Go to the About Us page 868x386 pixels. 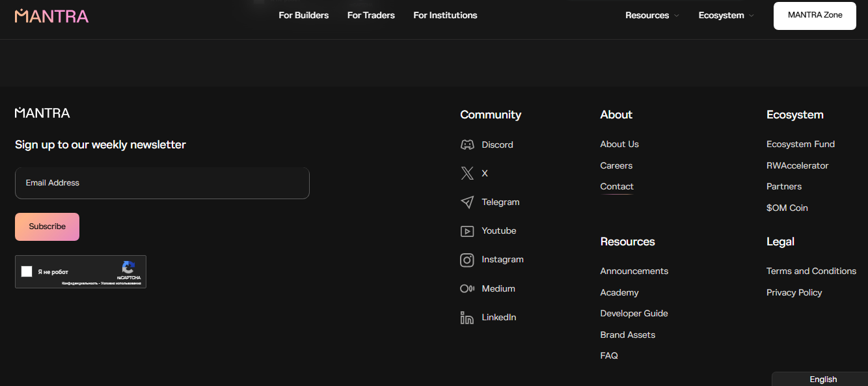click(x=619, y=144)
